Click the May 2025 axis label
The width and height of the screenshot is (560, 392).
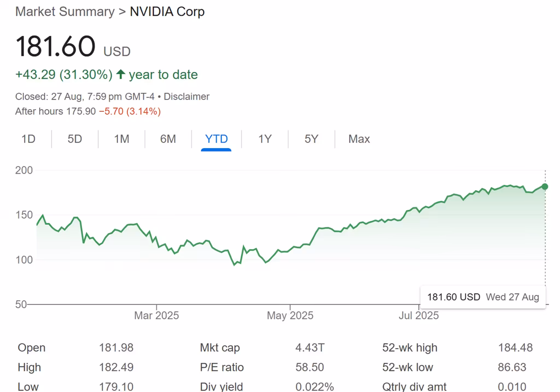point(290,315)
